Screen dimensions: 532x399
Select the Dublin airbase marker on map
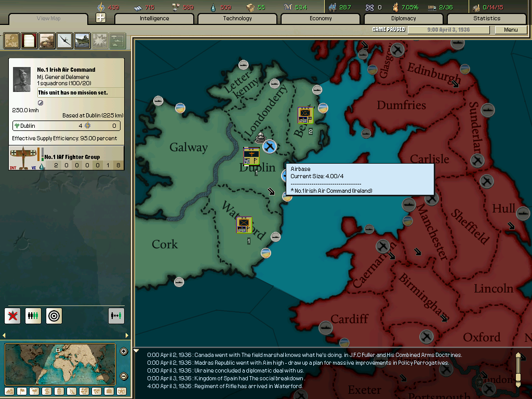269,147
